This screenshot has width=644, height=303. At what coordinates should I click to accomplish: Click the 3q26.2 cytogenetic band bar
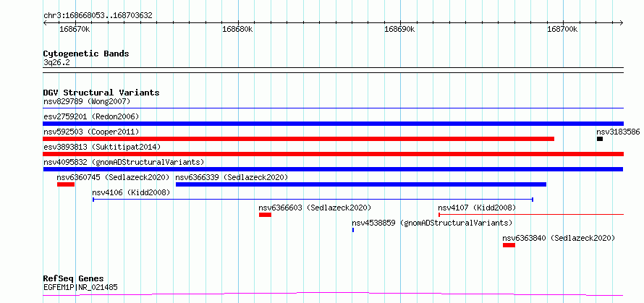333,70
